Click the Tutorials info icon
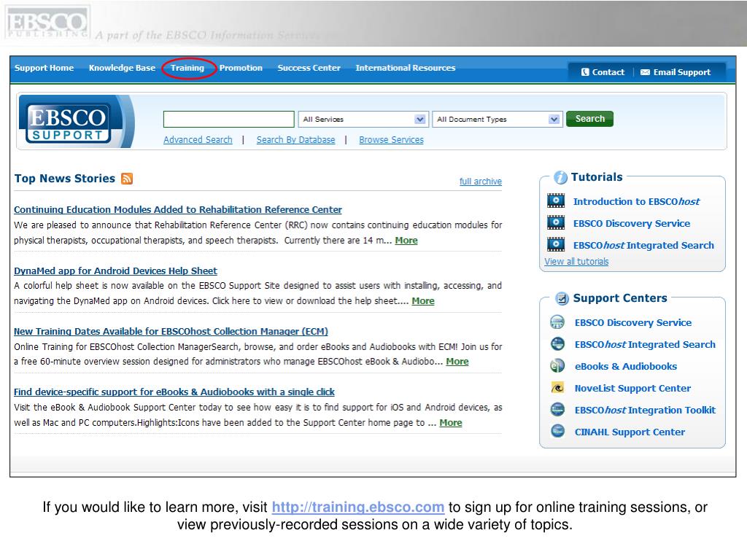 pyautogui.click(x=561, y=177)
